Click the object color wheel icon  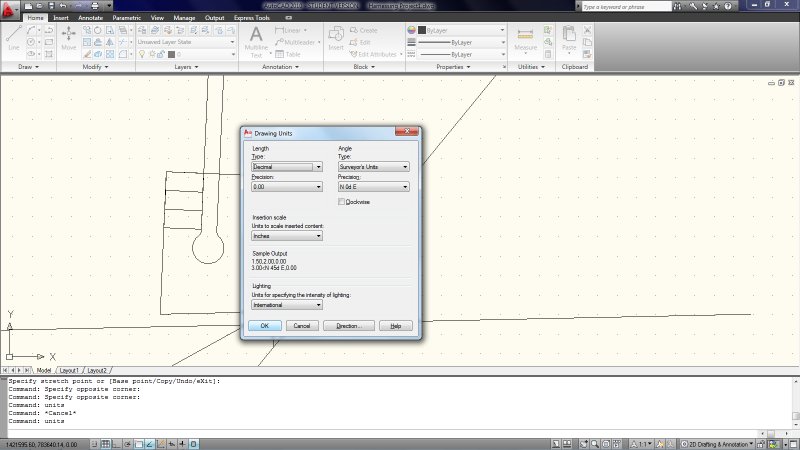pyautogui.click(x=411, y=30)
